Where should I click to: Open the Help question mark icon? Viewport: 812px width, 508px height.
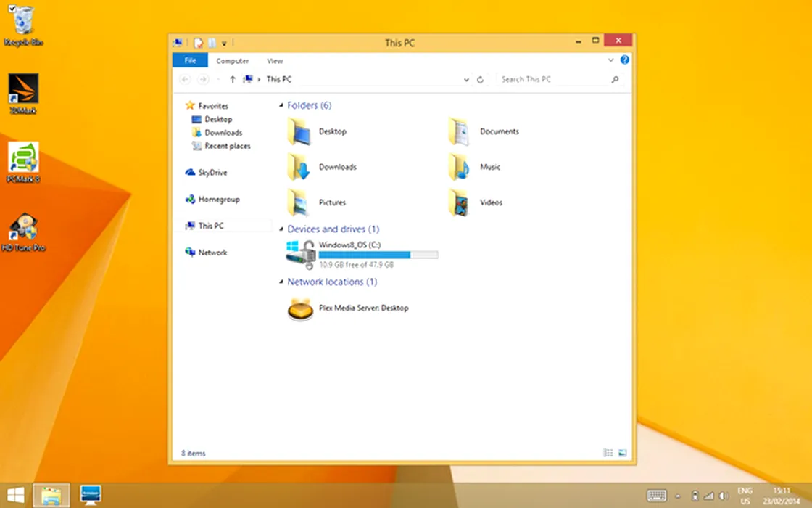[625, 60]
